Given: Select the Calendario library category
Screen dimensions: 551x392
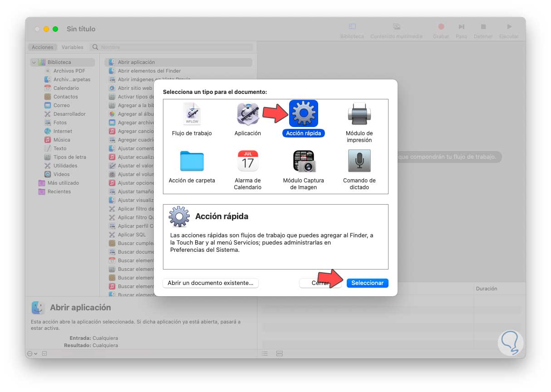Looking at the screenshot, I should click(x=66, y=88).
